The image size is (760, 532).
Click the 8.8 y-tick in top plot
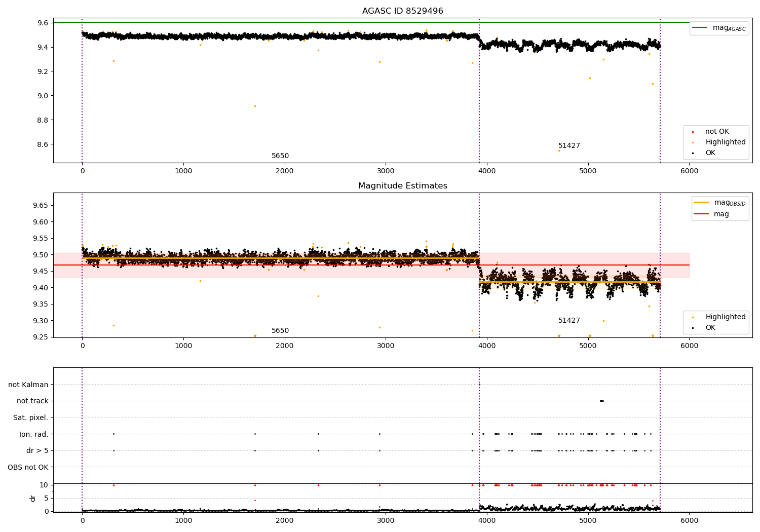point(43,120)
